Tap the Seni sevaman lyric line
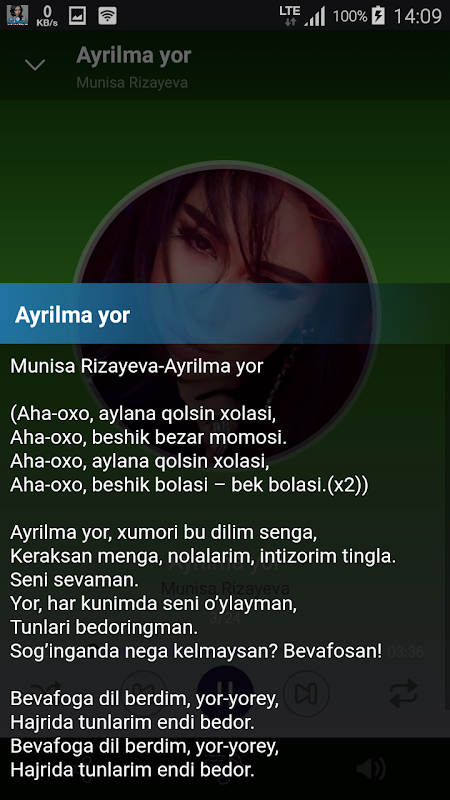 74,580
